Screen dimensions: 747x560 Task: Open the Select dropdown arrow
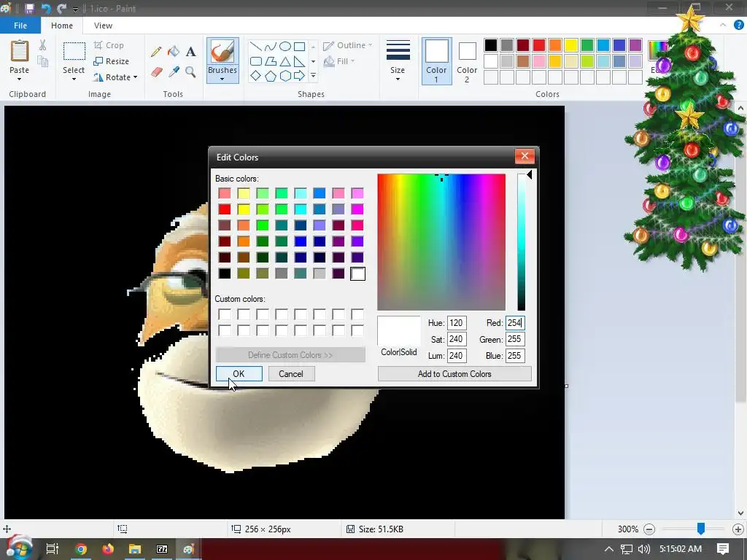point(74,79)
